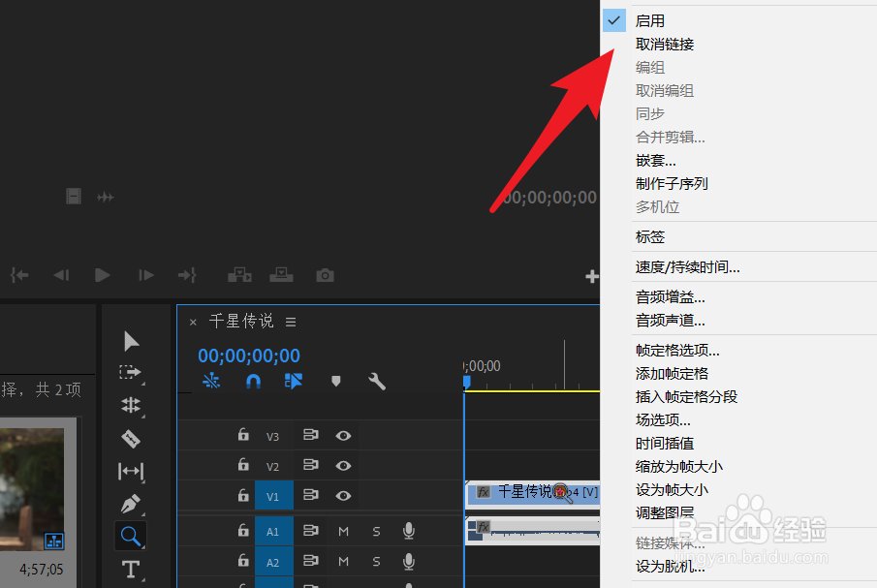Click the Export Frame camera icon
This screenshot has height=588, width=877.
(325, 275)
